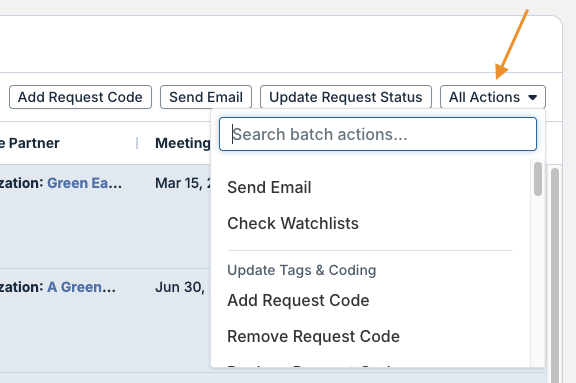Viewport: 576px width, 383px height.
Task: Click the Add Request Code toolbar button
Action: pos(80,97)
